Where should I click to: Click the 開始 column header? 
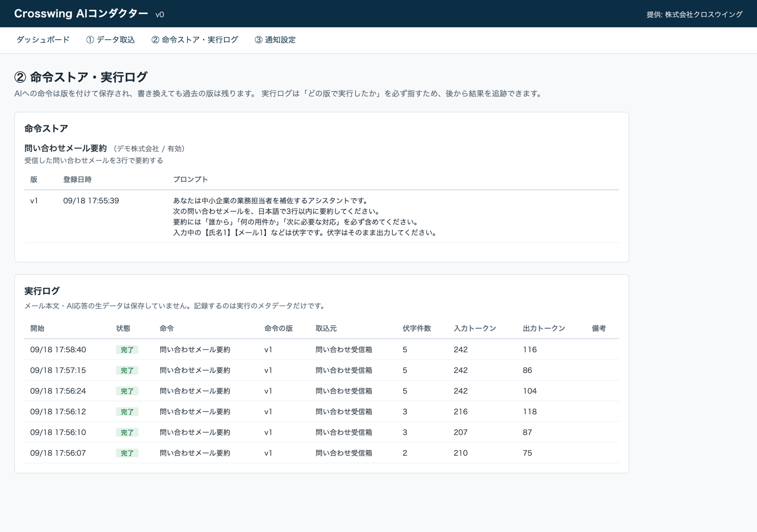pos(37,329)
